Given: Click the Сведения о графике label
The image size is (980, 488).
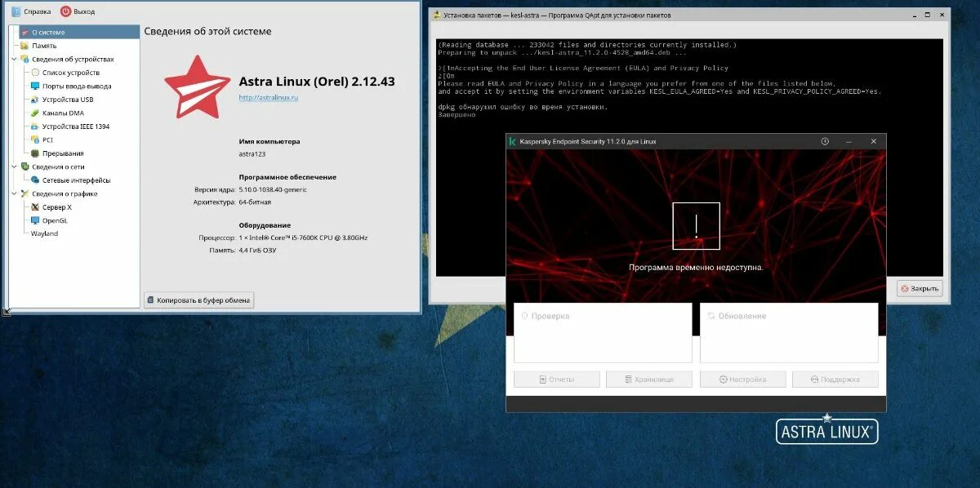Looking at the screenshot, I should pos(65,193).
